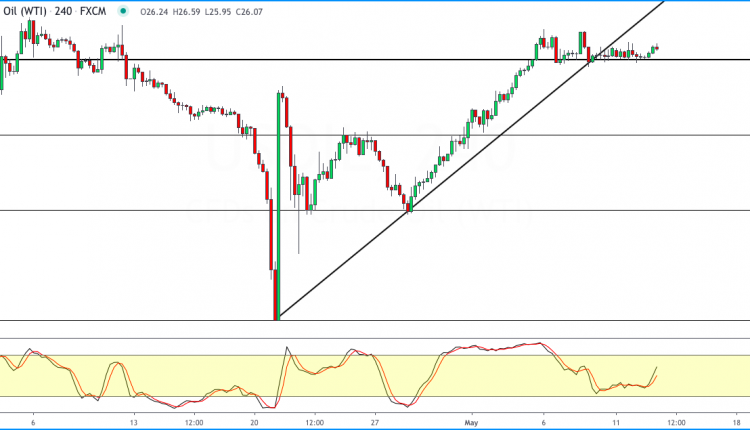Viewport: 750px width, 430px height.
Task: Click the May label on the time axis
Action: (471, 423)
